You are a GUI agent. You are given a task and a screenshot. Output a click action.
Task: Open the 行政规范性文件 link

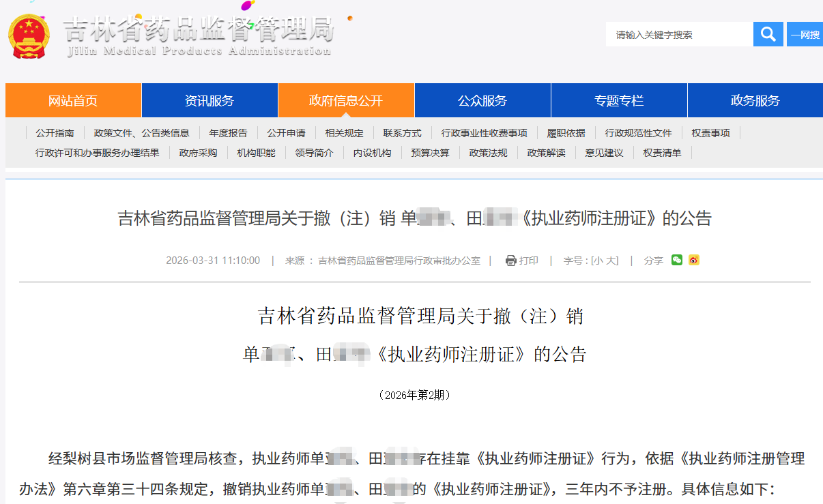pyautogui.click(x=638, y=133)
